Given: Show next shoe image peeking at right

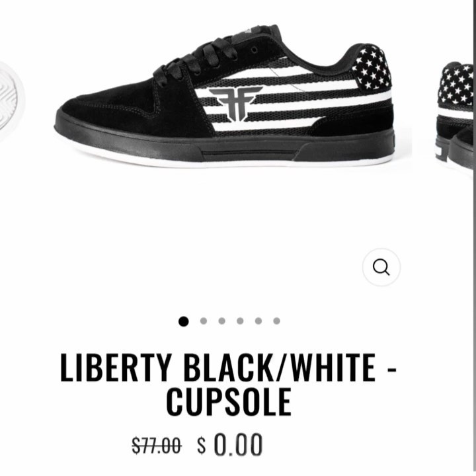Looking at the screenshot, I should coord(455,115).
